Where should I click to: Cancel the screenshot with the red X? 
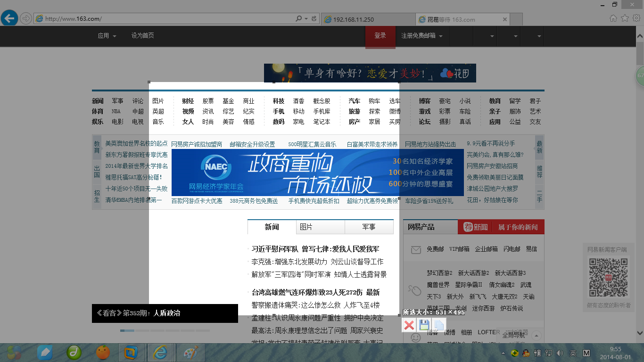pos(409,325)
